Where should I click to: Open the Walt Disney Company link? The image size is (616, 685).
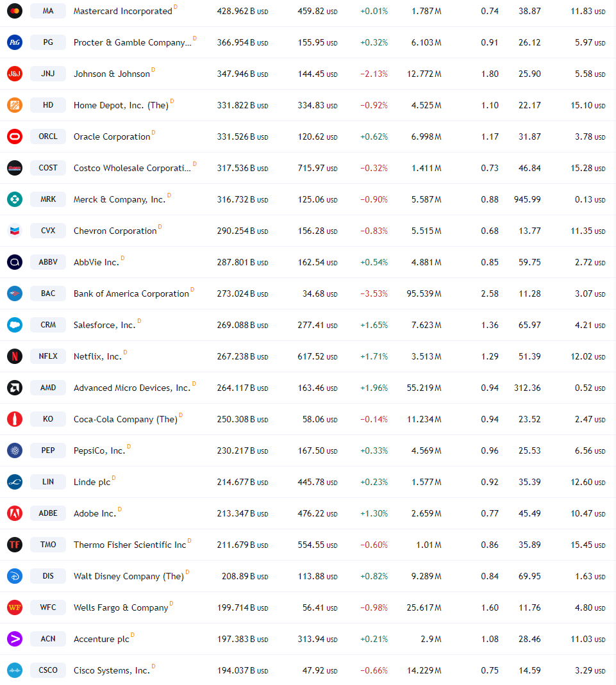[x=129, y=576]
